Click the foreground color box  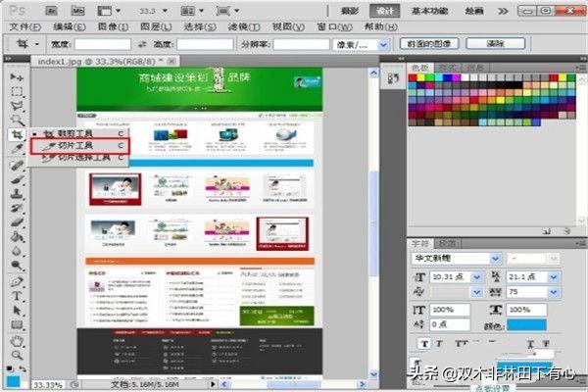click(x=13, y=382)
